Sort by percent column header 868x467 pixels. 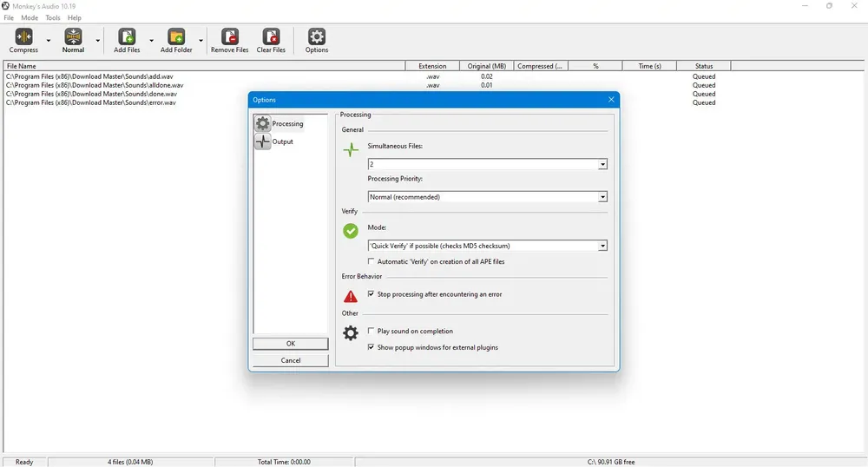595,66
